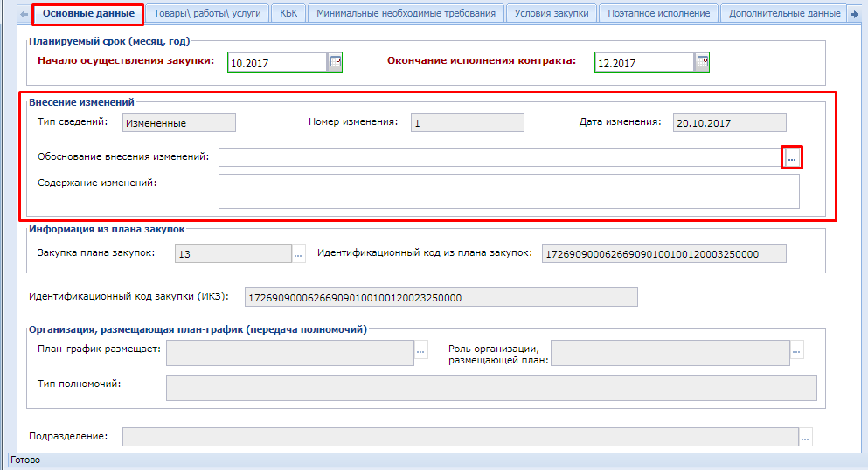The height and width of the screenshot is (470, 868).
Task: Click ellipsis next to План-график размещает
Action: (x=420, y=351)
